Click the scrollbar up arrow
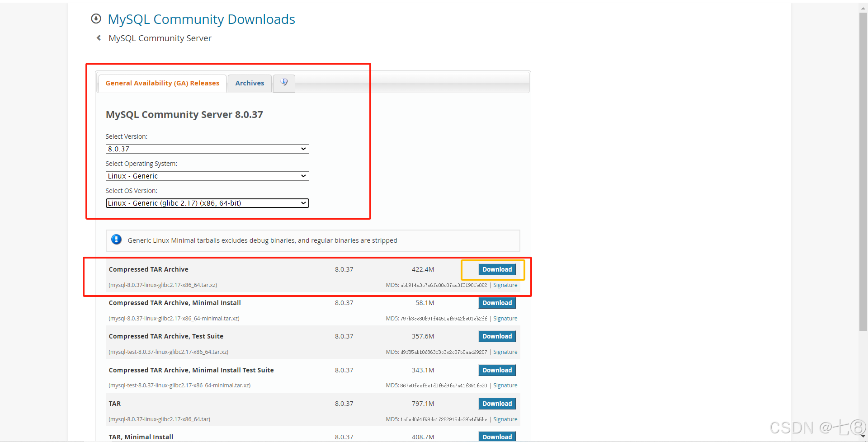This screenshot has width=868, height=442. pos(863,8)
